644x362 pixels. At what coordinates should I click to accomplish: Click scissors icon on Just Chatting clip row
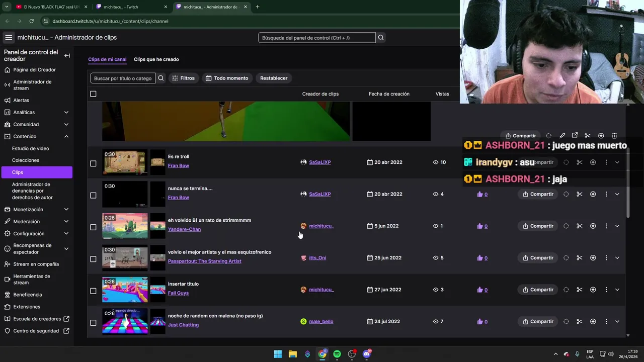[x=579, y=321]
